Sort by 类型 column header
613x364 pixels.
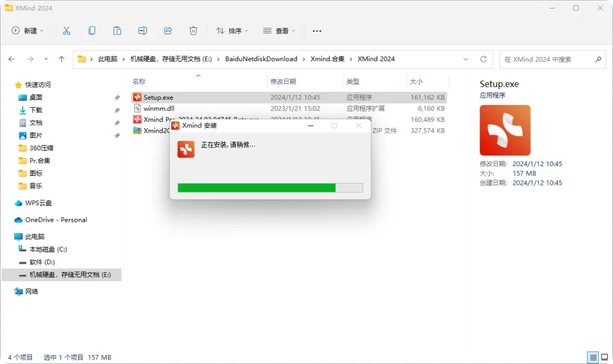352,82
